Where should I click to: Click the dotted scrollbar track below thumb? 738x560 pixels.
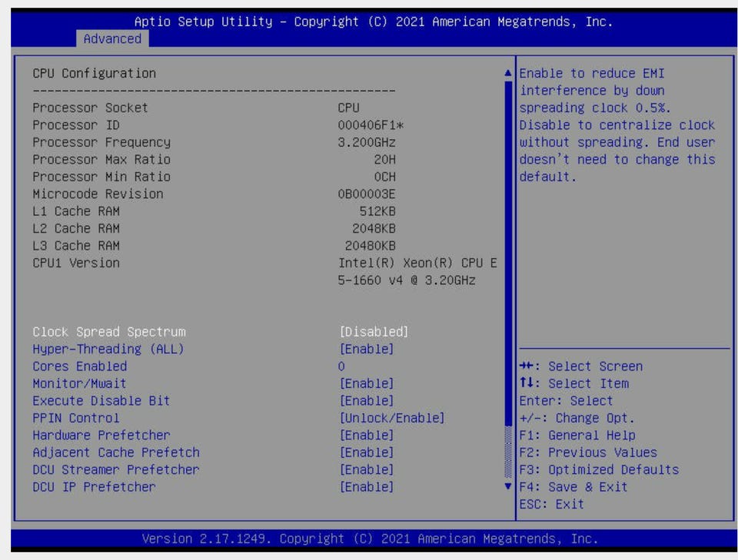pos(508,452)
